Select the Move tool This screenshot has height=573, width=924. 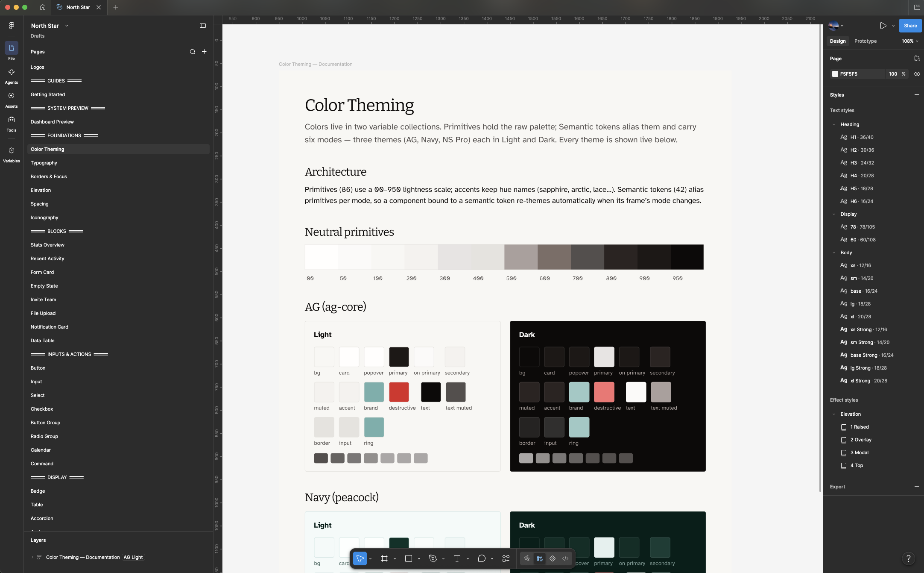pyautogui.click(x=360, y=558)
